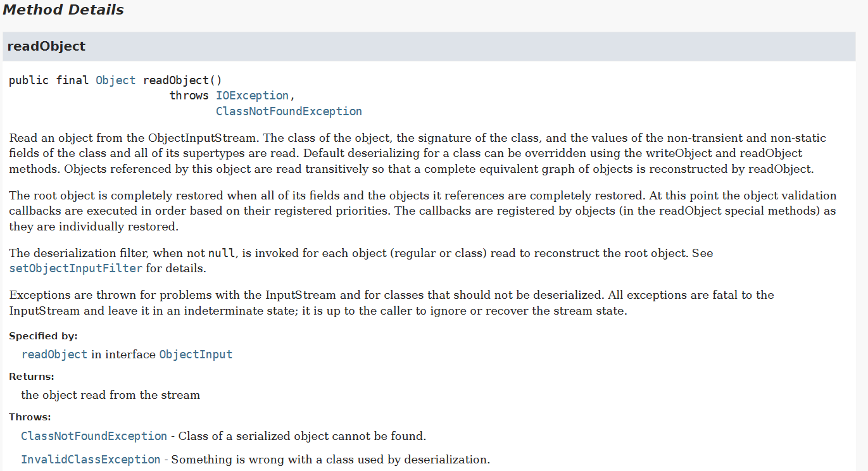The image size is (868, 471).
Task: Click the null code word in filter paragraph
Action: coord(222,253)
